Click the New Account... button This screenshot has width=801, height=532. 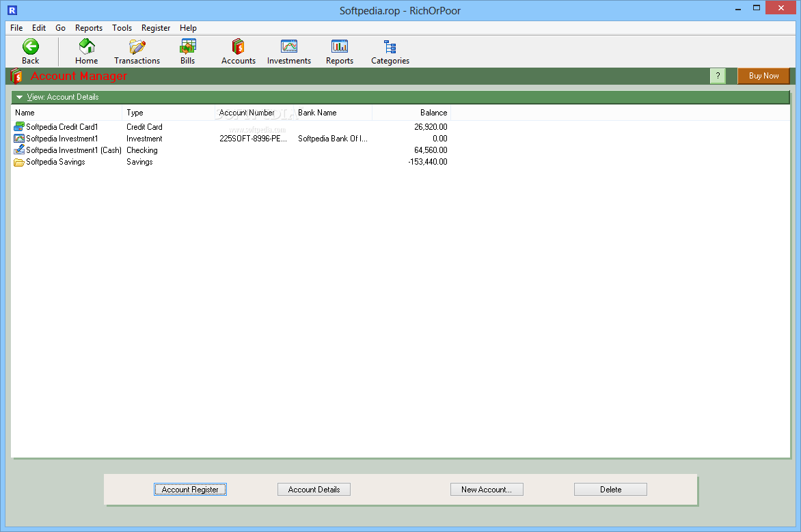[487, 489]
